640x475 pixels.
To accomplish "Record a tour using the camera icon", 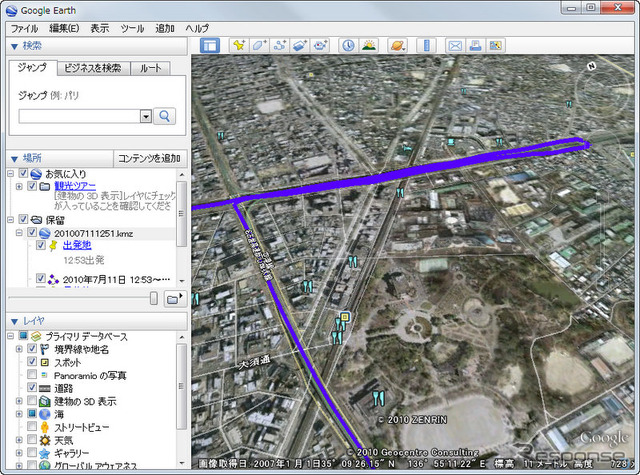I will pyautogui.click(x=320, y=45).
